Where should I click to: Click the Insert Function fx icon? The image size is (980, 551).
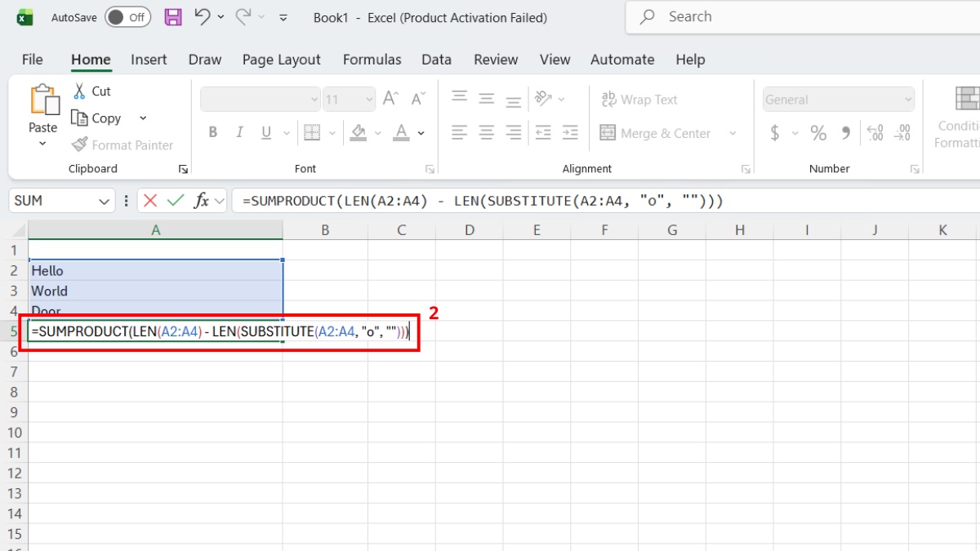tap(202, 201)
